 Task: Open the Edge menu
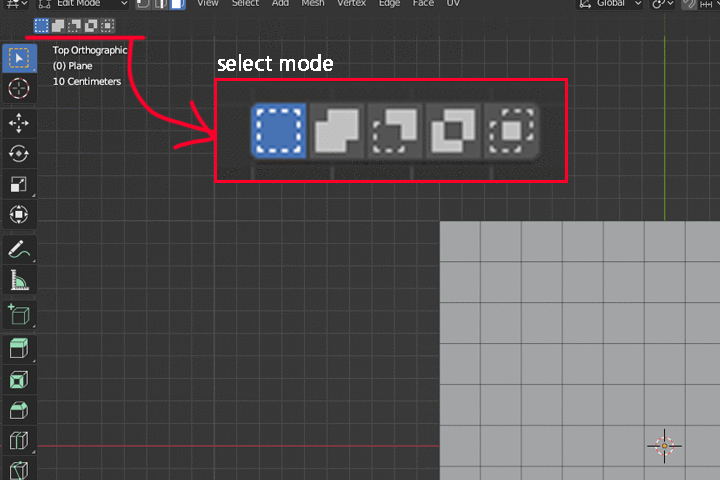(x=389, y=3)
